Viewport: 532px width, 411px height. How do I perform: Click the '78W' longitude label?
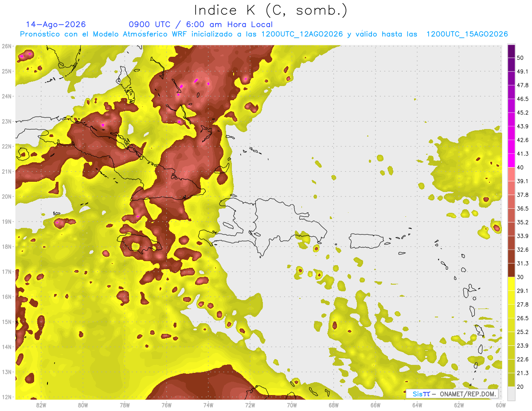[125, 405]
